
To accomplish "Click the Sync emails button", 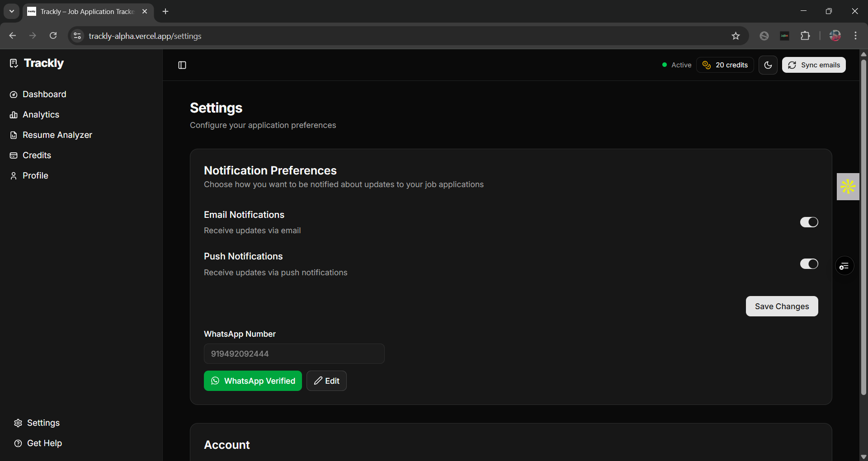I will pyautogui.click(x=814, y=65).
